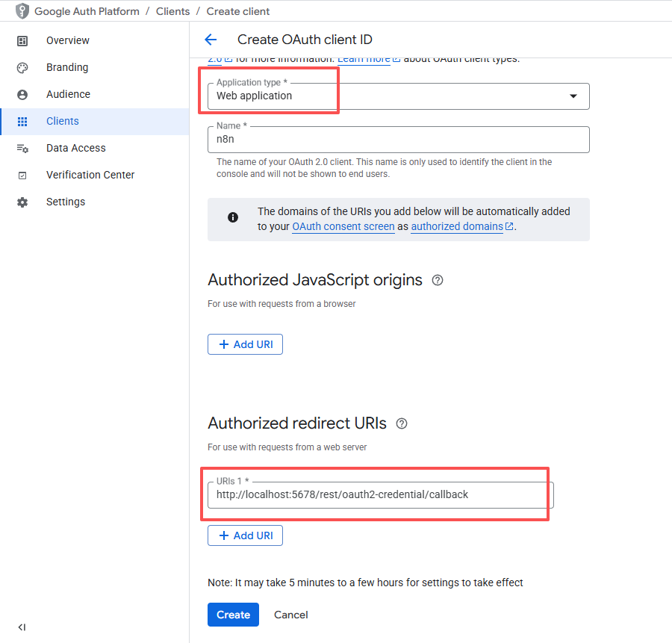Open the Verification Center menu item
The image size is (672, 643).
click(90, 175)
